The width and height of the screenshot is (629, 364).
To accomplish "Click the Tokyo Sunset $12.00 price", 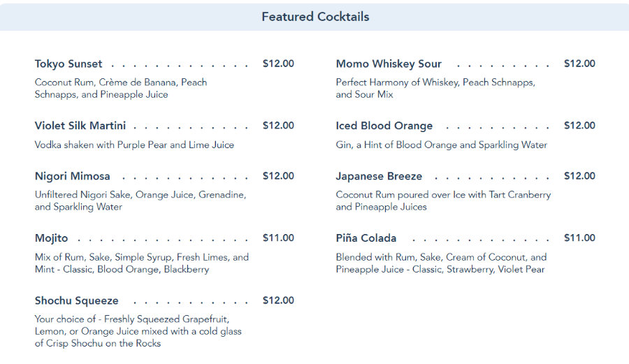I will click(278, 64).
